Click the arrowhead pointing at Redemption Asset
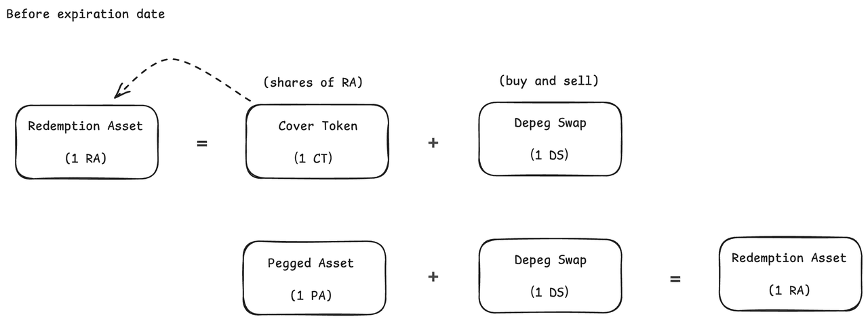Screen dimensions: 868x321 pos(121,91)
